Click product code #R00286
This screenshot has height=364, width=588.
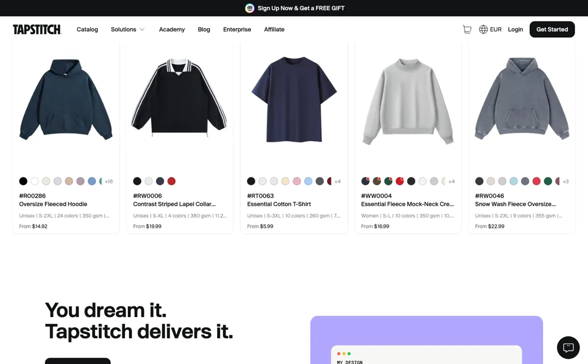(32, 196)
